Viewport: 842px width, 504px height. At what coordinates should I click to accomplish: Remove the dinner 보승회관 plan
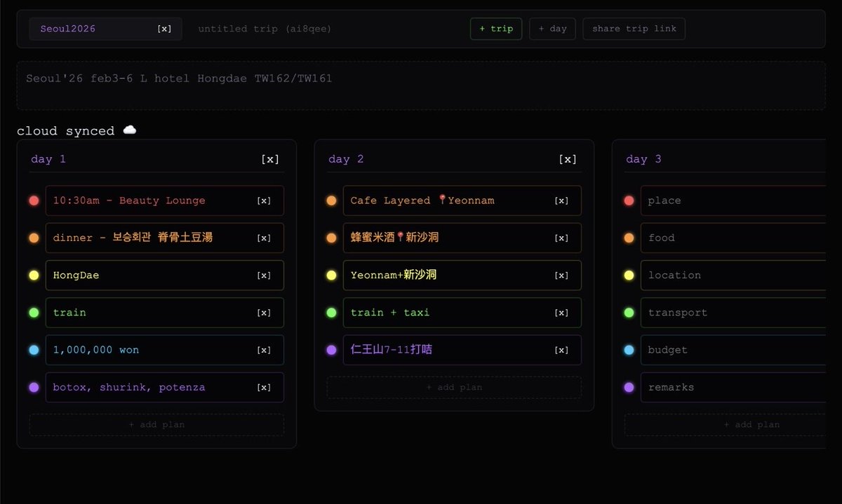(264, 238)
